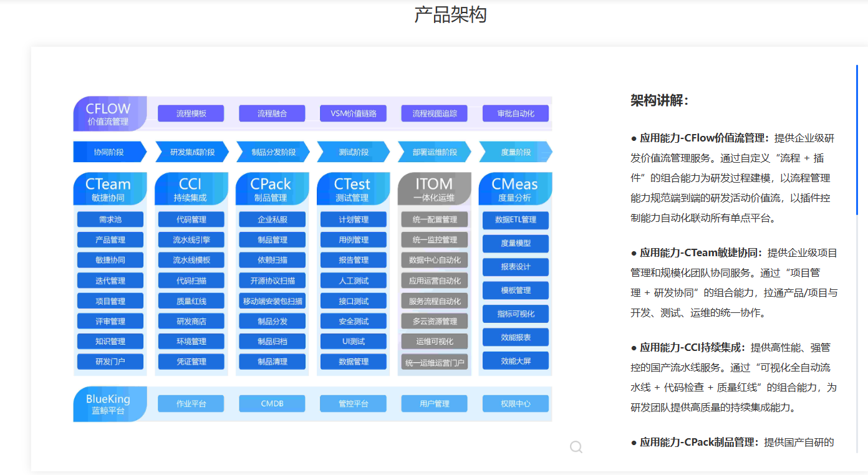Viewport: 868px width, 475px height.
Task: Click the 度量阶段 stage arrow
Action: [516, 152]
